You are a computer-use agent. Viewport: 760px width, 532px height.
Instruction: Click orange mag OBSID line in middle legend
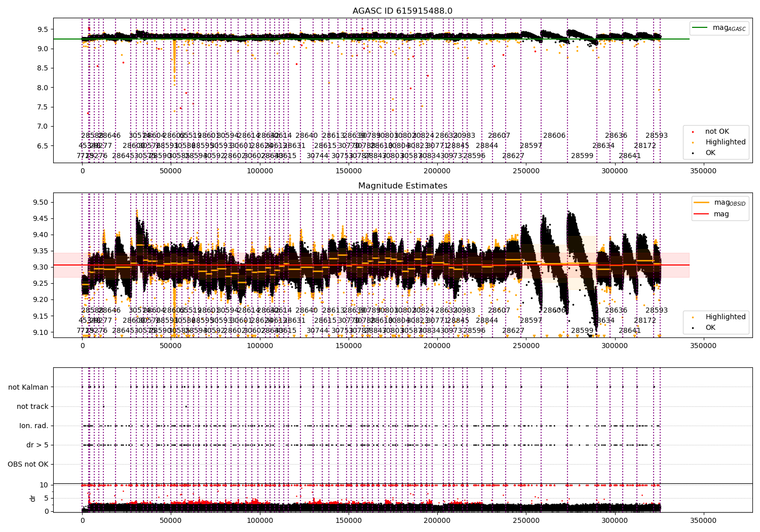click(x=702, y=203)
